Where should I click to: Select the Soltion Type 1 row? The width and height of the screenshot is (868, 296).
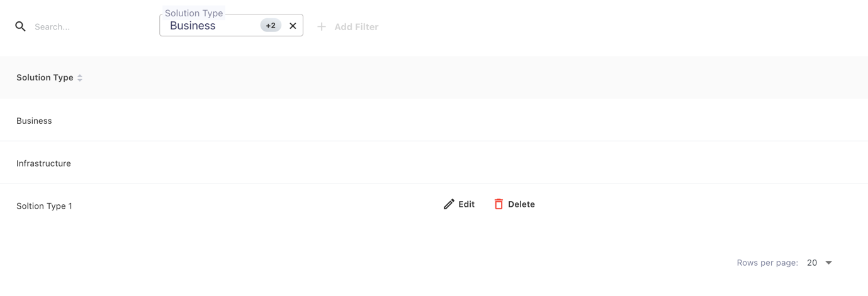pos(44,206)
